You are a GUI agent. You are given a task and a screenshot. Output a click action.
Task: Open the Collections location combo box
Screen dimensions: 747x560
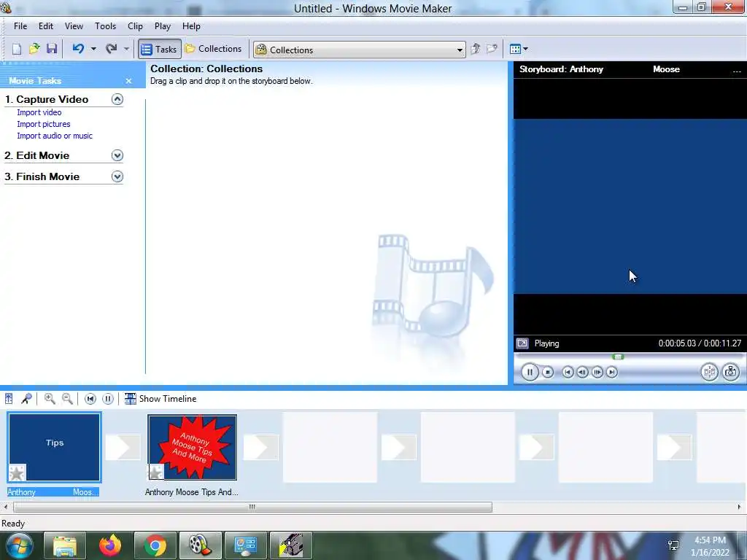point(360,50)
